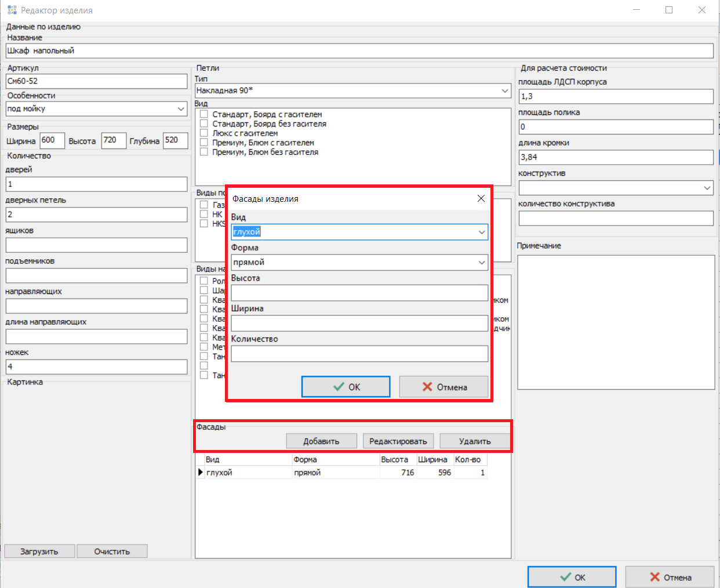Click the facade Ширина input field
This screenshot has height=588, width=720.
click(x=359, y=324)
